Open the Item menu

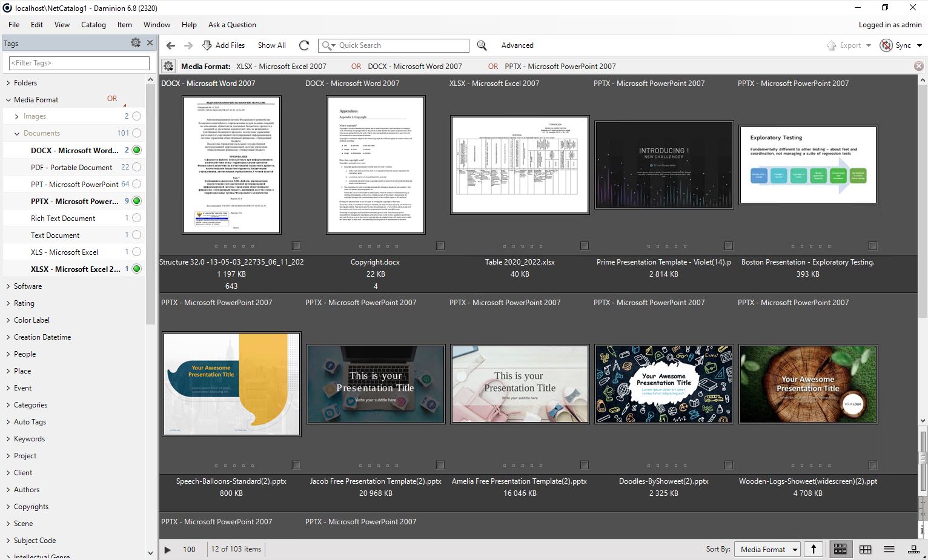(x=124, y=25)
